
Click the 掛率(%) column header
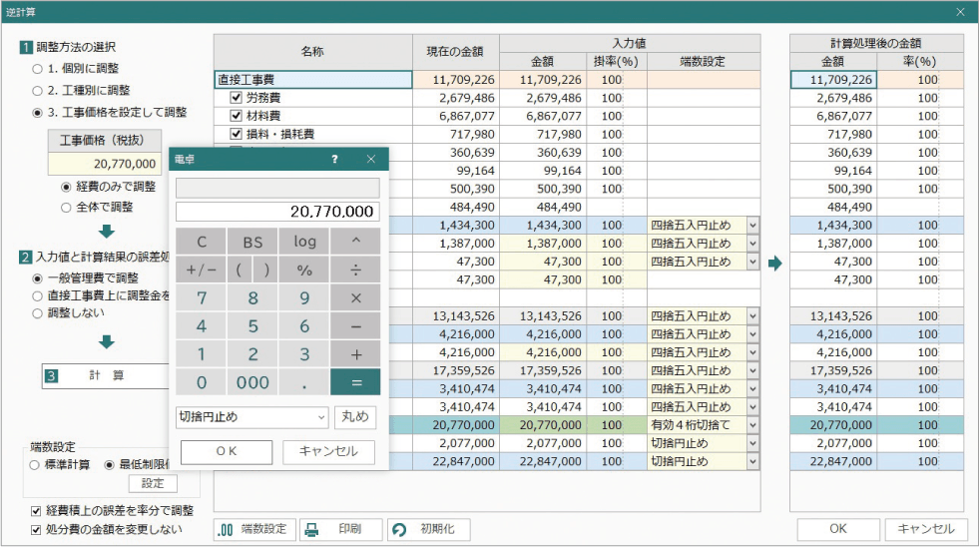tap(617, 61)
